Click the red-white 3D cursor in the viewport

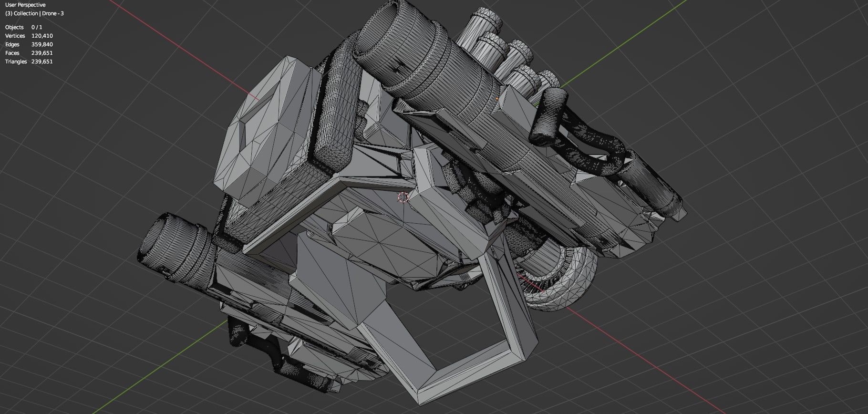coord(403,197)
